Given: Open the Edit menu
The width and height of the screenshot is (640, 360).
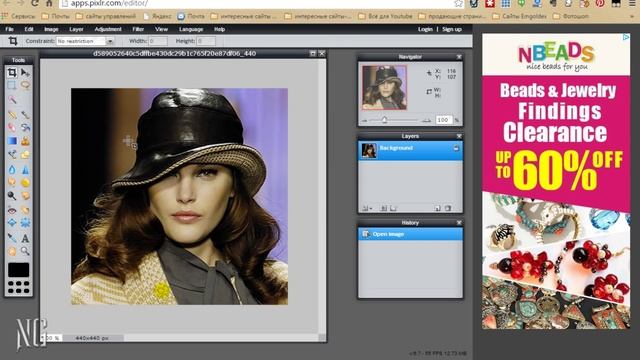Looking at the screenshot, I should click(x=29, y=29).
